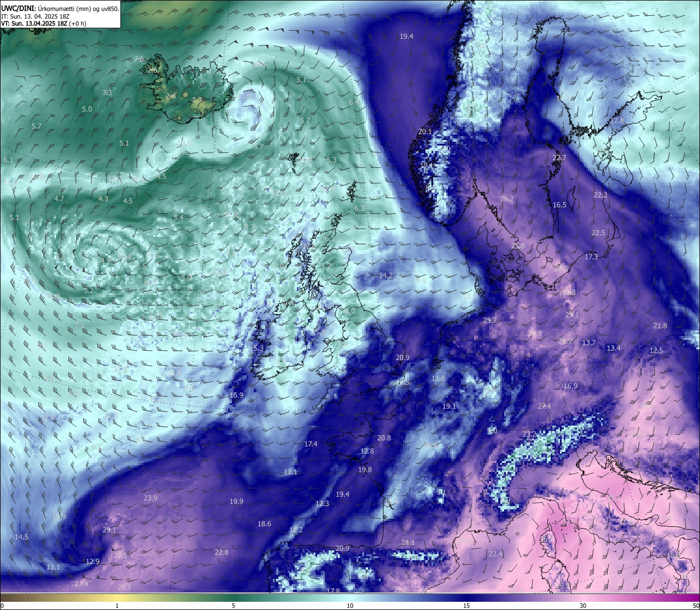Click the UWC/DINI Úrkomumætti title line
The image size is (700, 610).
[x=60, y=8]
